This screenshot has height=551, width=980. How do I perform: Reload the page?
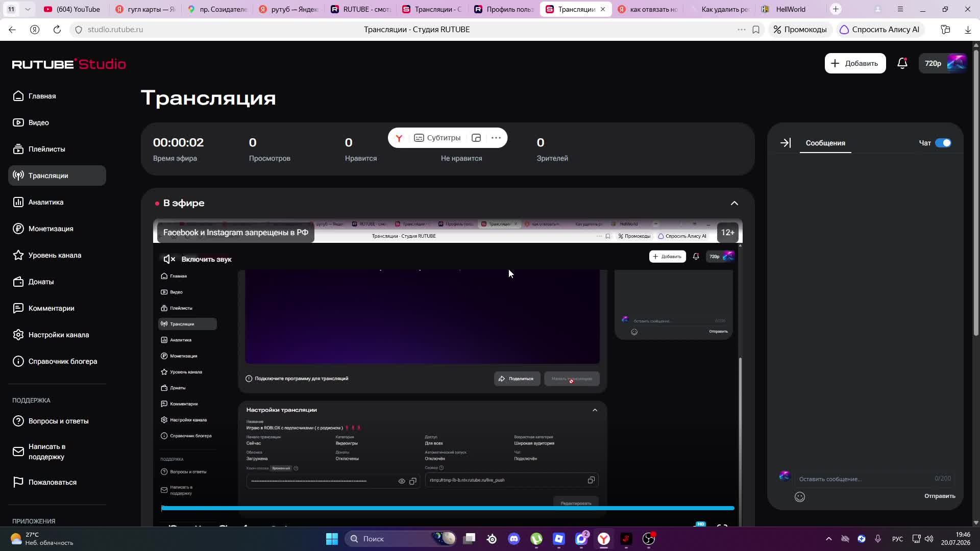[57, 30]
